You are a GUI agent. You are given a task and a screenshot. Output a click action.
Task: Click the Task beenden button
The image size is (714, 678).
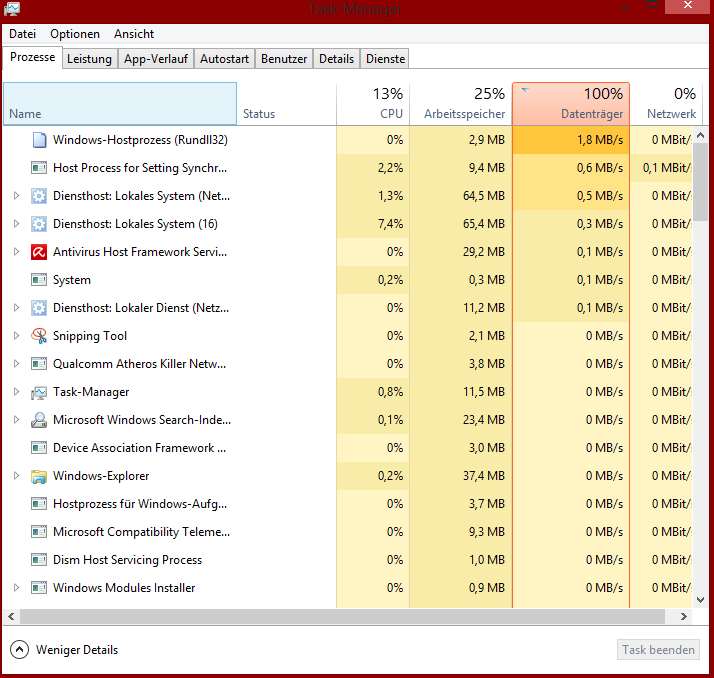click(x=658, y=650)
